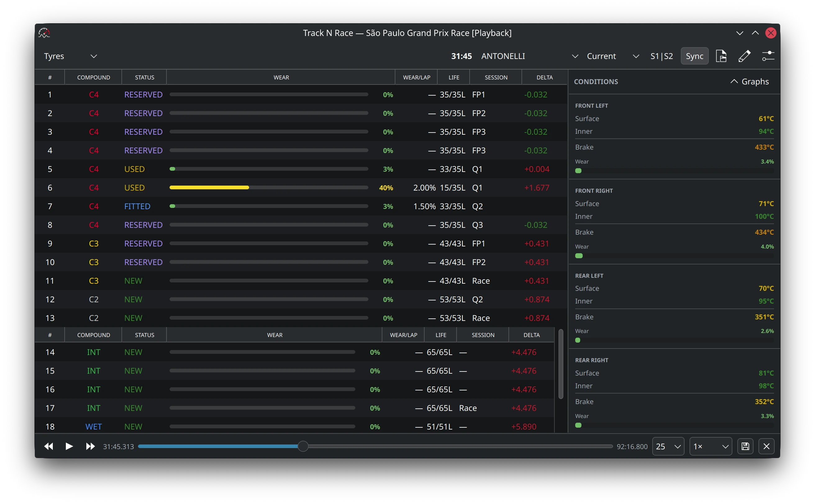Sort by the upper DELTA column header
The width and height of the screenshot is (815, 504).
(544, 77)
